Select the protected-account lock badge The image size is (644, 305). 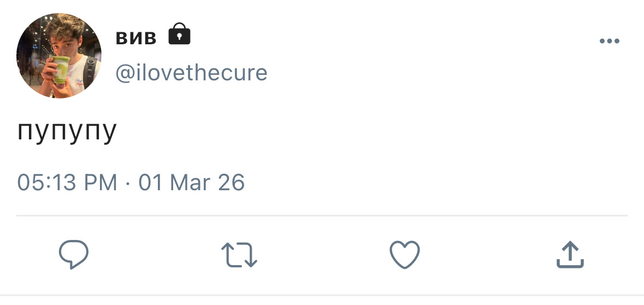point(179,34)
